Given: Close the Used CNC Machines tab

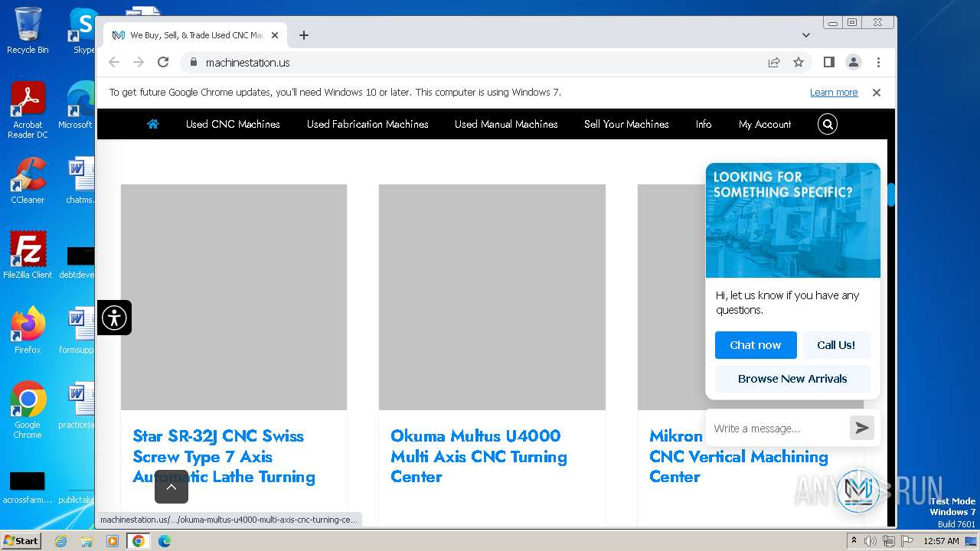Looking at the screenshot, I should (275, 35).
